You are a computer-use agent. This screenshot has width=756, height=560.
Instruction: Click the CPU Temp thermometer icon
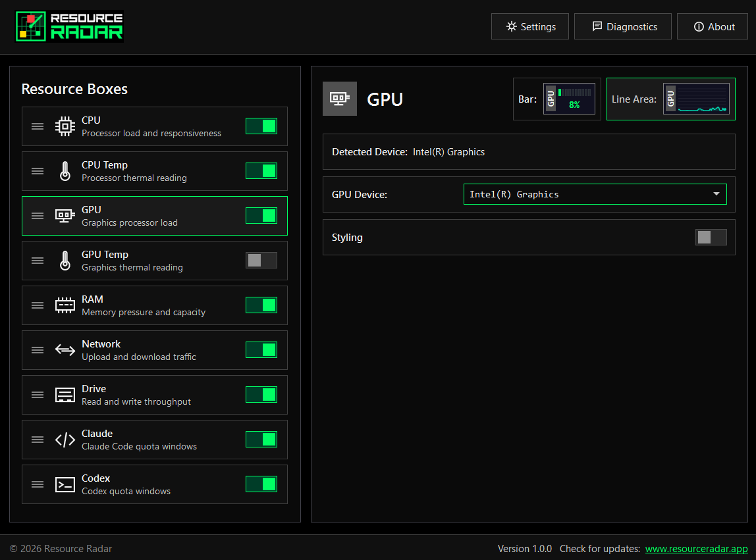point(65,171)
